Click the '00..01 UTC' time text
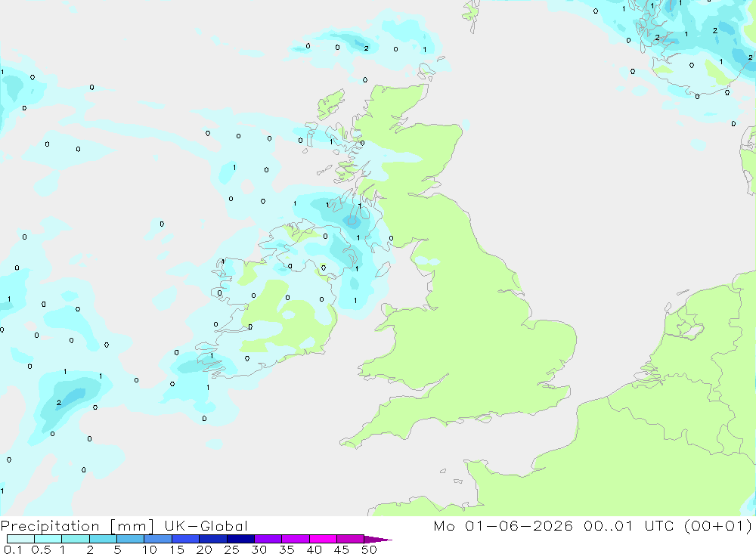This screenshot has width=756, height=554. point(628,526)
